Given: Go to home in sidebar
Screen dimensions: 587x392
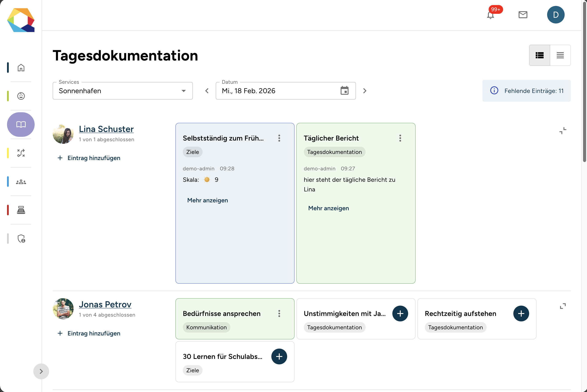Looking at the screenshot, I should pyautogui.click(x=21, y=68).
